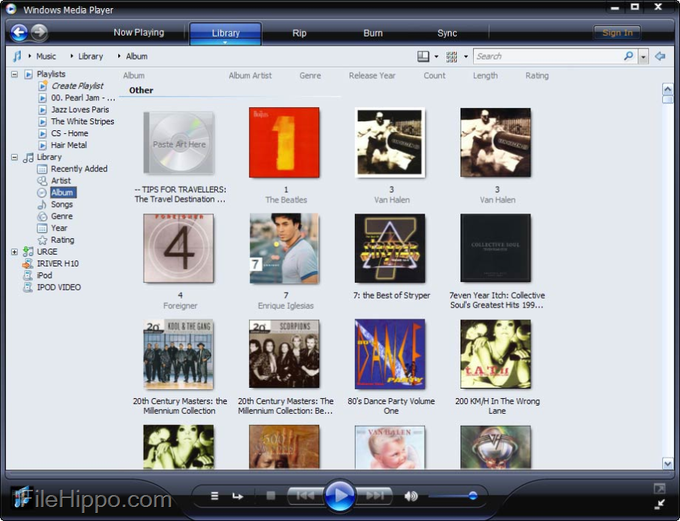Skip to the next track
The width and height of the screenshot is (680, 521).
(376, 495)
